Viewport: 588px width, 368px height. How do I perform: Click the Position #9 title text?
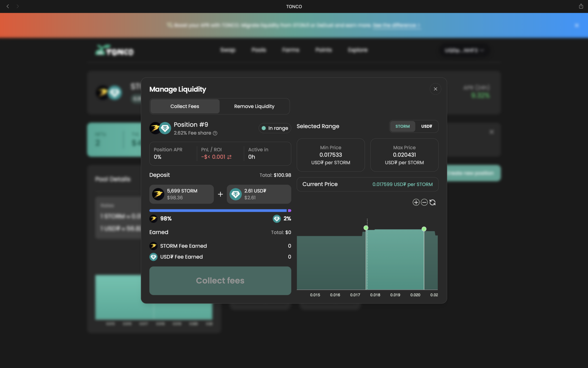pyautogui.click(x=191, y=125)
